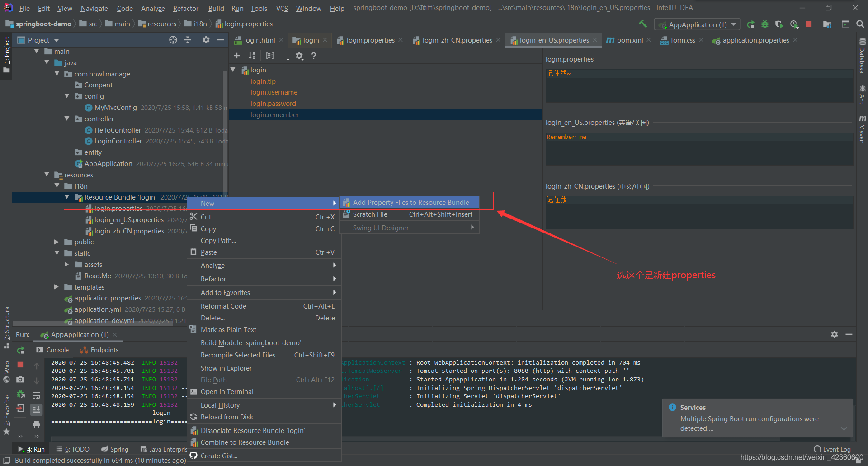Open Search Everywhere magnifier
The width and height of the screenshot is (868, 466).
pyautogui.click(x=860, y=24)
